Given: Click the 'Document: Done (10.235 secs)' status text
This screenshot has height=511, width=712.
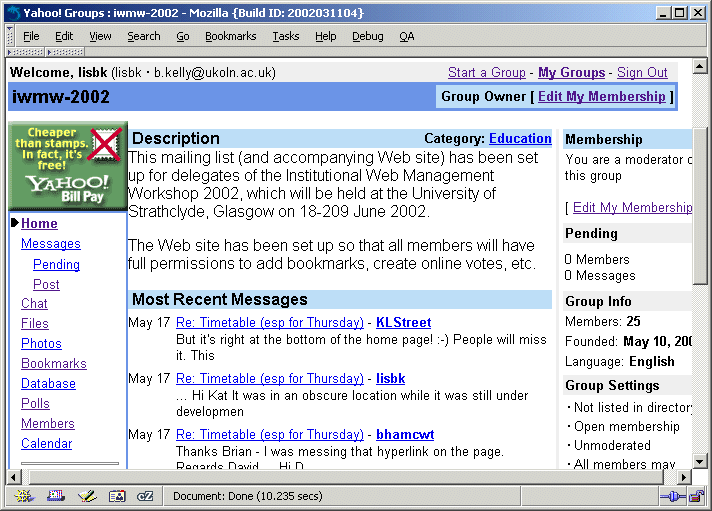Looking at the screenshot, I should pos(247,496).
